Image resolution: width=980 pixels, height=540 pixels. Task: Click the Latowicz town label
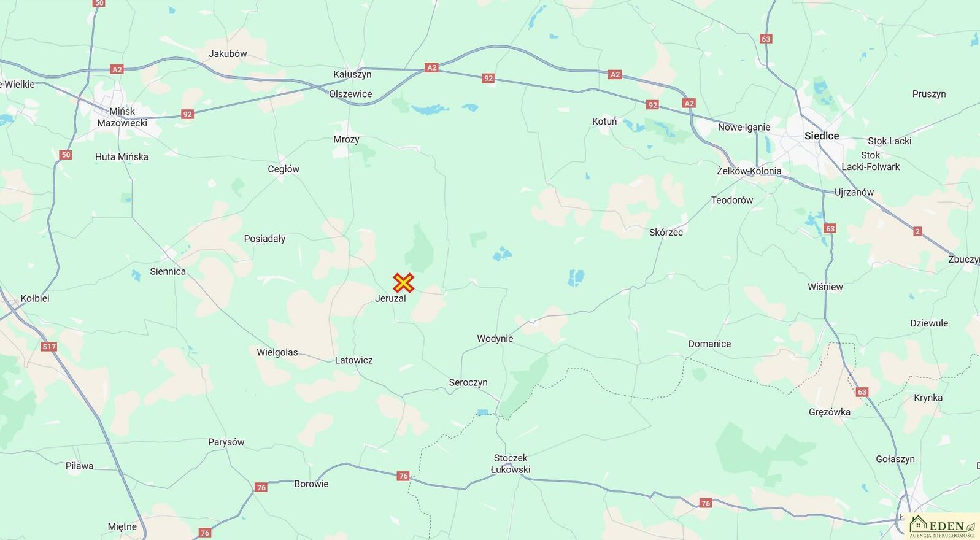353,360
